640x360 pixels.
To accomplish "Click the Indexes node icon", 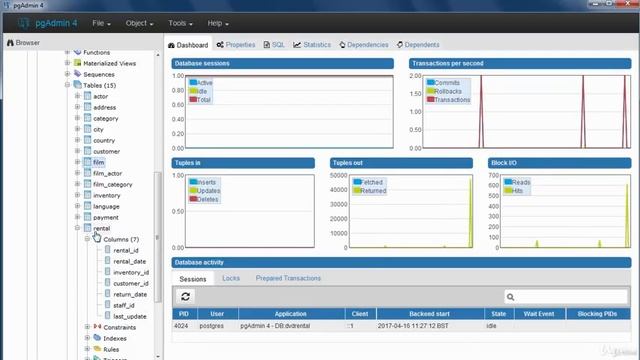I will (97, 338).
